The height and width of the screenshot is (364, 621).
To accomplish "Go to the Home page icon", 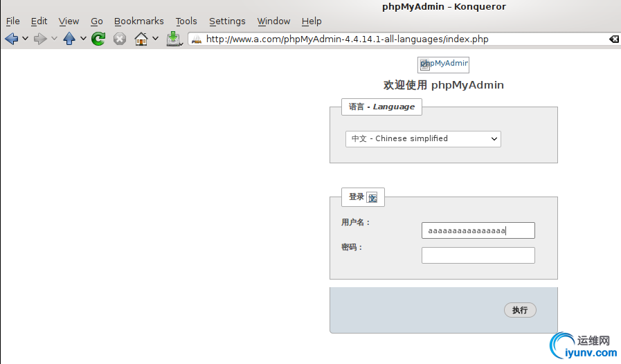I will click(141, 39).
